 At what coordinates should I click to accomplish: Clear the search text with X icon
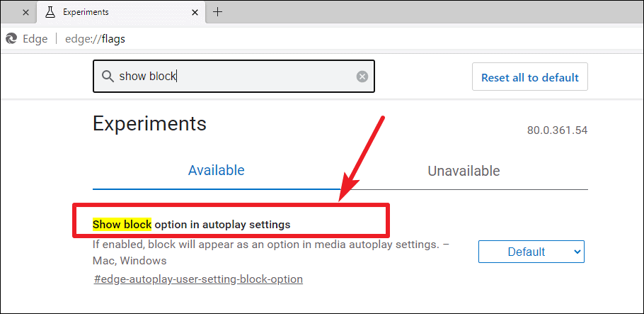[x=362, y=77]
